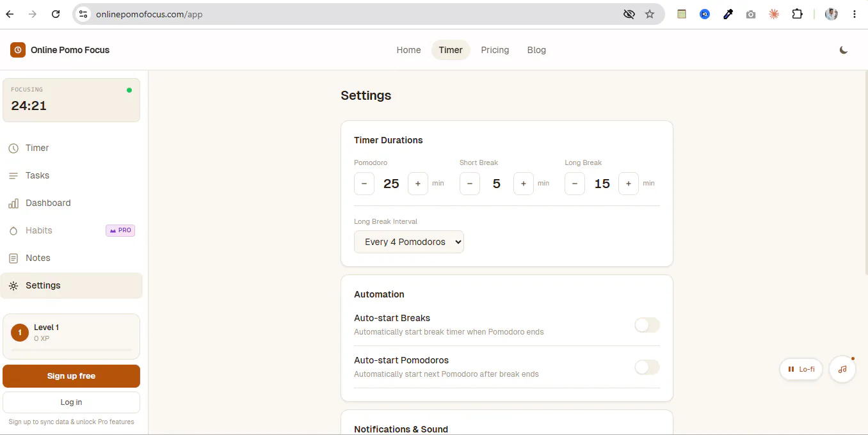Open browser extensions puzzle icon

(797, 14)
